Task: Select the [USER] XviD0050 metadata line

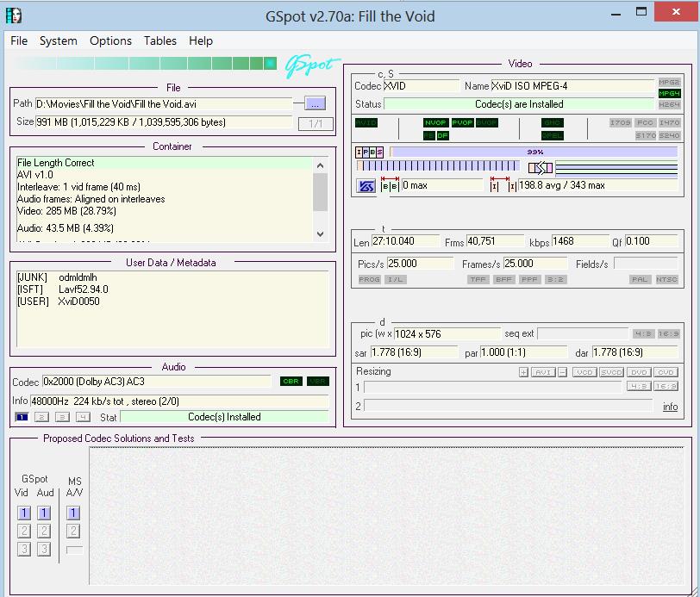Action: coord(58,302)
